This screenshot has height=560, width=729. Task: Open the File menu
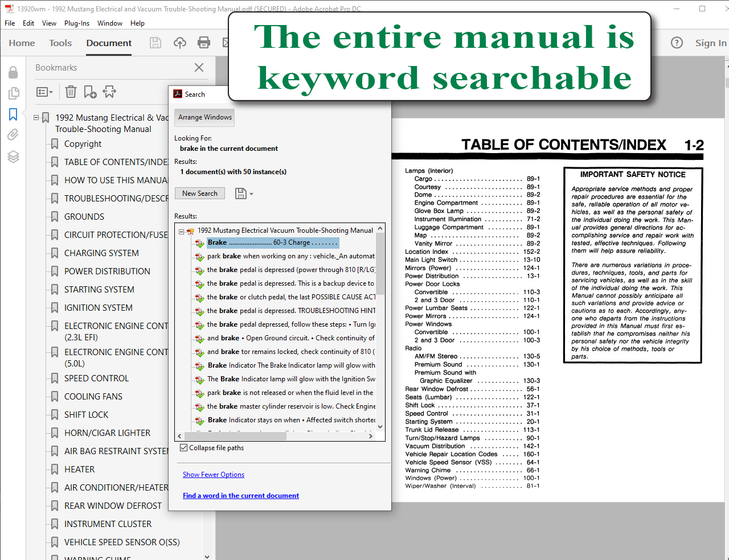[x=10, y=23]
